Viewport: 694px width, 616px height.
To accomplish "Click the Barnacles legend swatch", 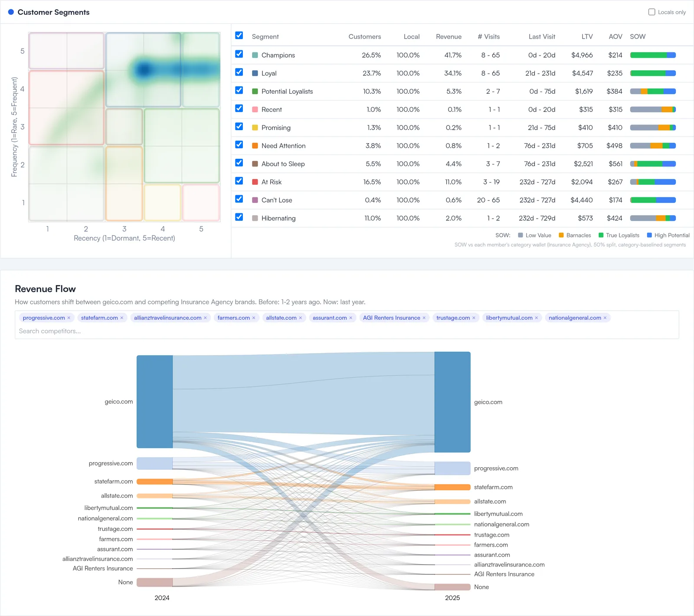I will pos(561,235).
